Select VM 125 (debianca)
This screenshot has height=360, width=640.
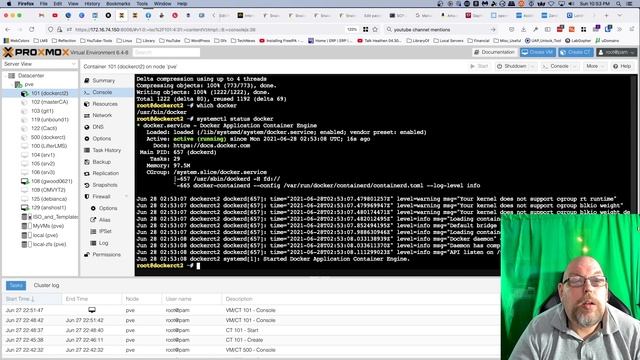(49, 199)
